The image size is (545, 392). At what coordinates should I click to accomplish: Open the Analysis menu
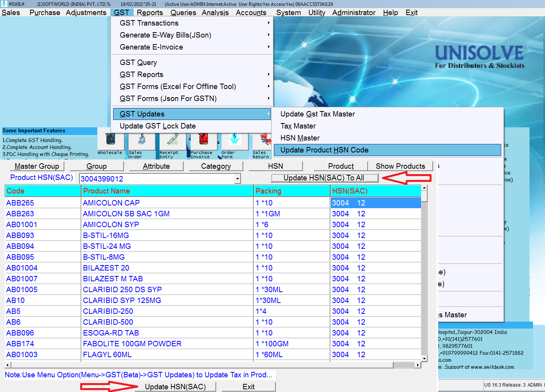pyautogui.click(x=215, y=12)
